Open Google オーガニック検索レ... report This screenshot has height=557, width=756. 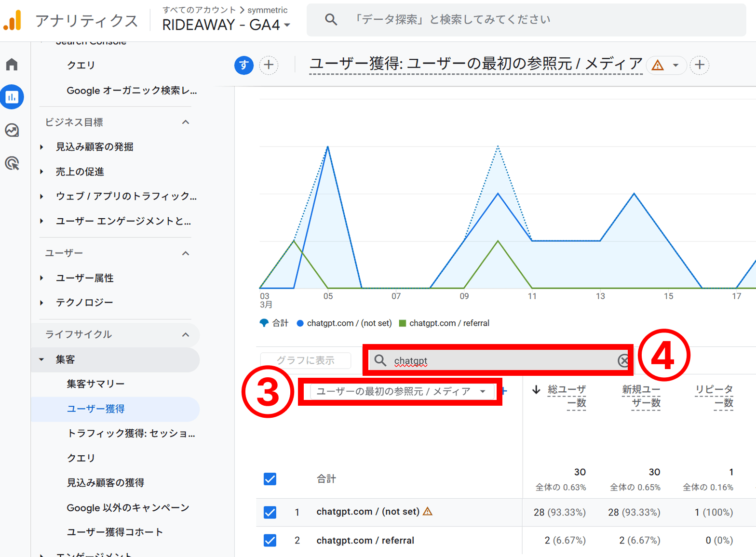tap(132, 90)
